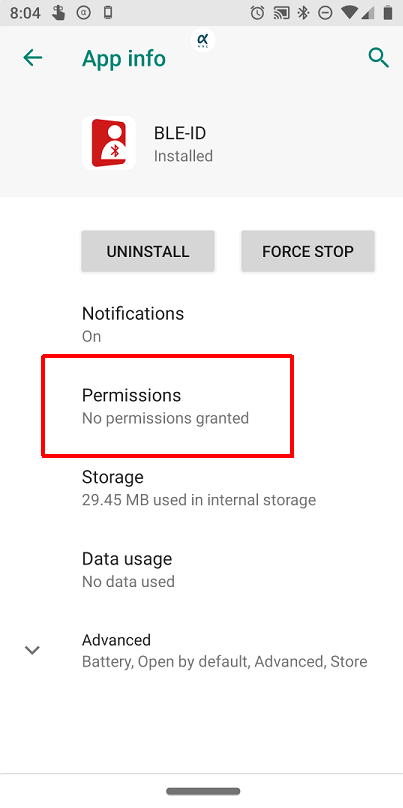Open the Permissions item
This screenshot has width=403, height=808.
[202, 406]
